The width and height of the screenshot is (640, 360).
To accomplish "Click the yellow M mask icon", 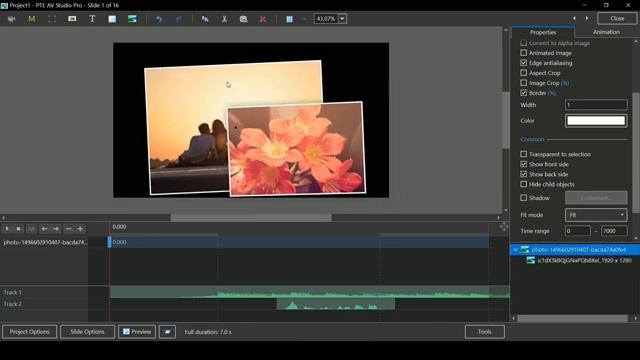I will pos(31,19).
